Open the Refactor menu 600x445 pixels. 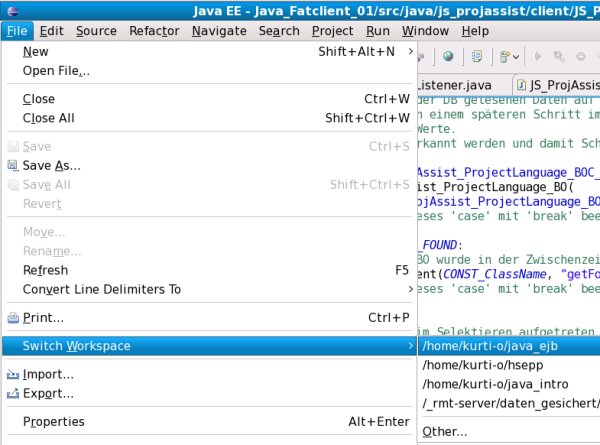point(154,31)
